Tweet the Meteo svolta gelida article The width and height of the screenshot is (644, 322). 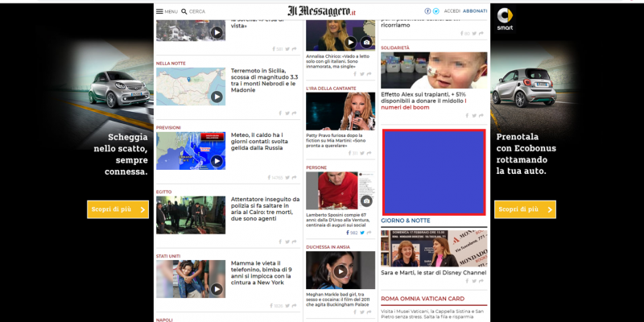pyautogui.click(x=287, y=177)
